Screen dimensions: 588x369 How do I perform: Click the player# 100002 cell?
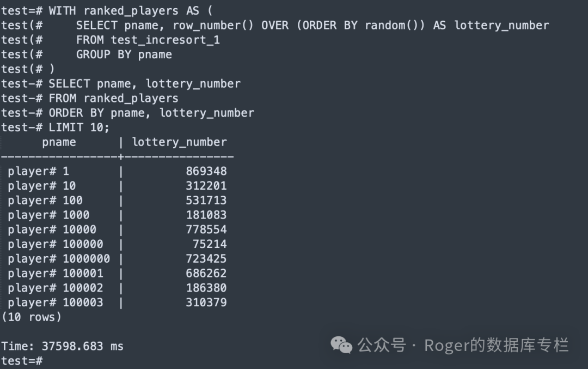point(55,288)
